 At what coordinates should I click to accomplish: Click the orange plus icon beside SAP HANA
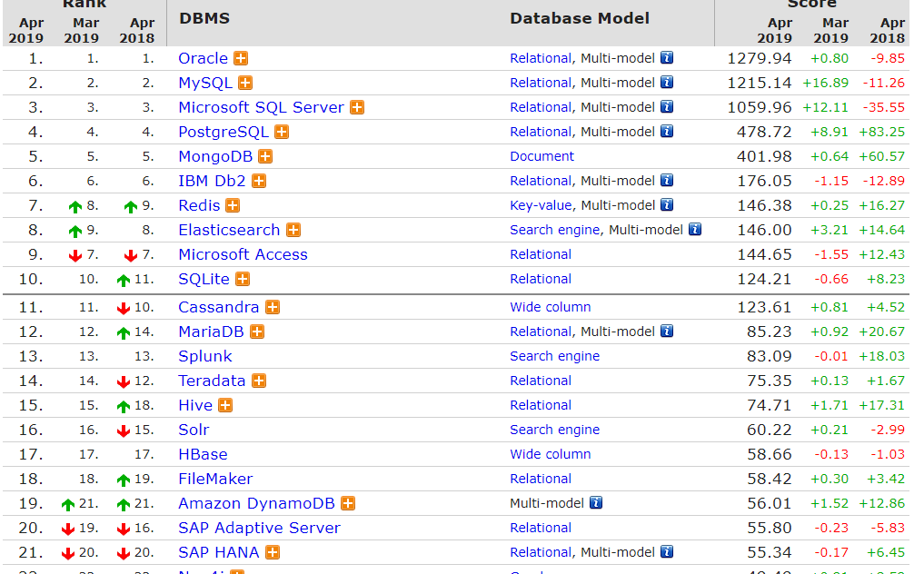(273, 553)
